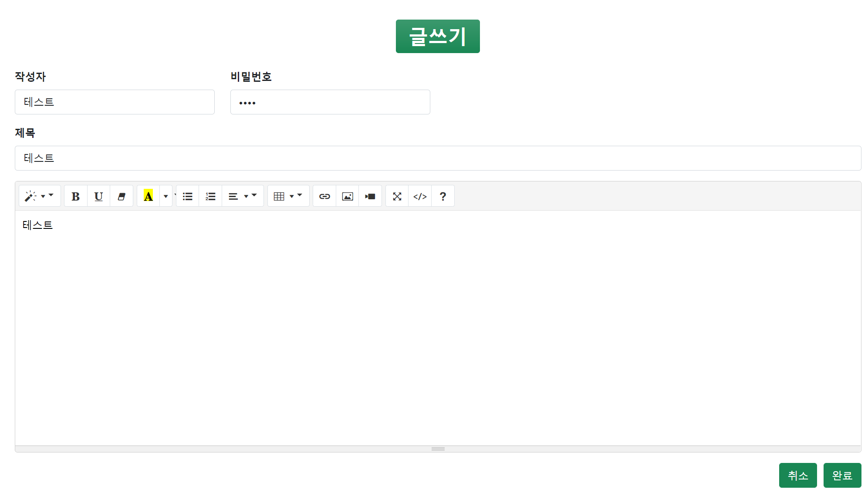Open the editor help dialog
Viewport: 868px width, 496px height.
[443, 196]
